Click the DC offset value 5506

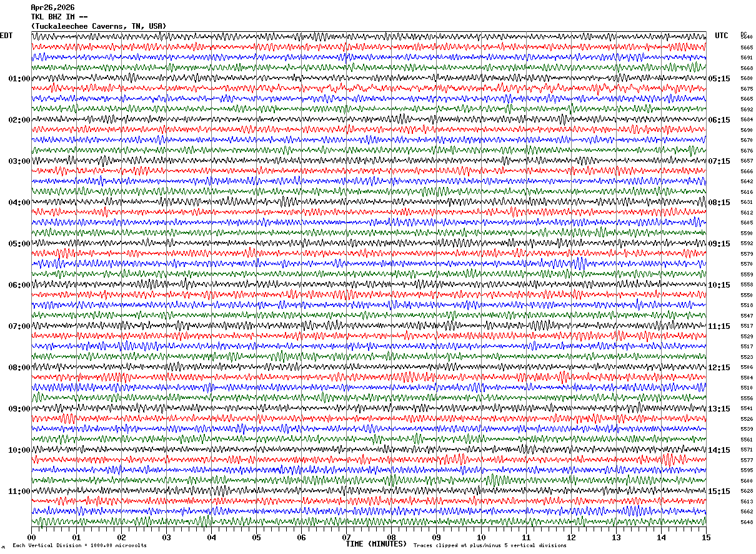click(x=747, y=368)
